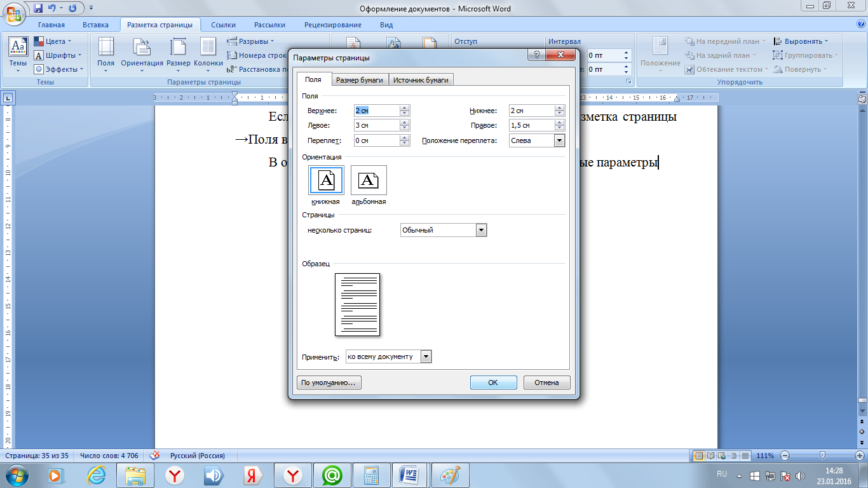Save document via Quick Access toolbar
The image size is (868, 488).
pos(39,8)
